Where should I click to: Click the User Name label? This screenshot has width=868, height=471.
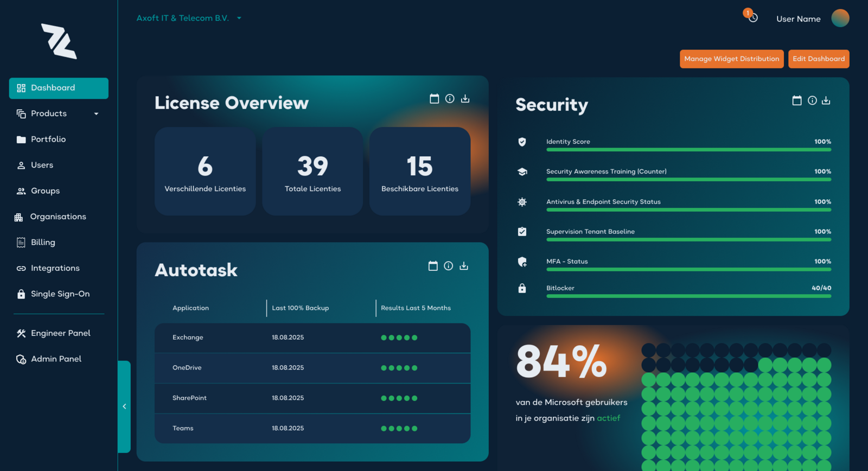coord(798,19)
